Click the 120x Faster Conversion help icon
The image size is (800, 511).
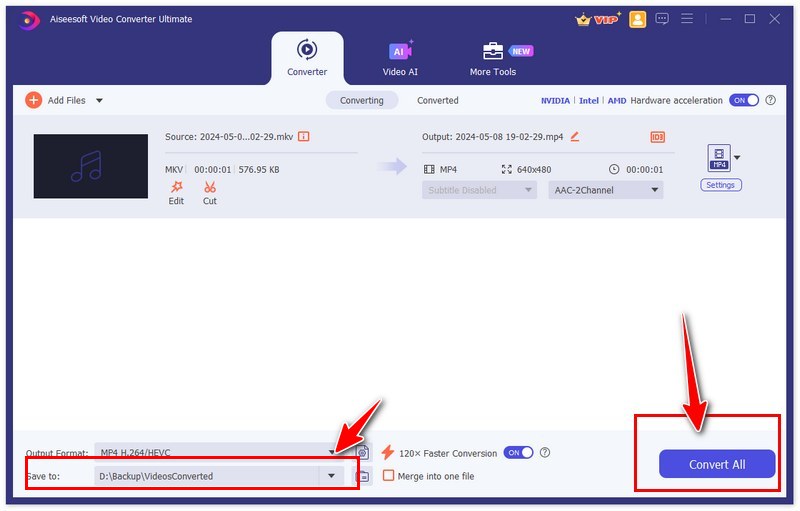tap(545, 452)
